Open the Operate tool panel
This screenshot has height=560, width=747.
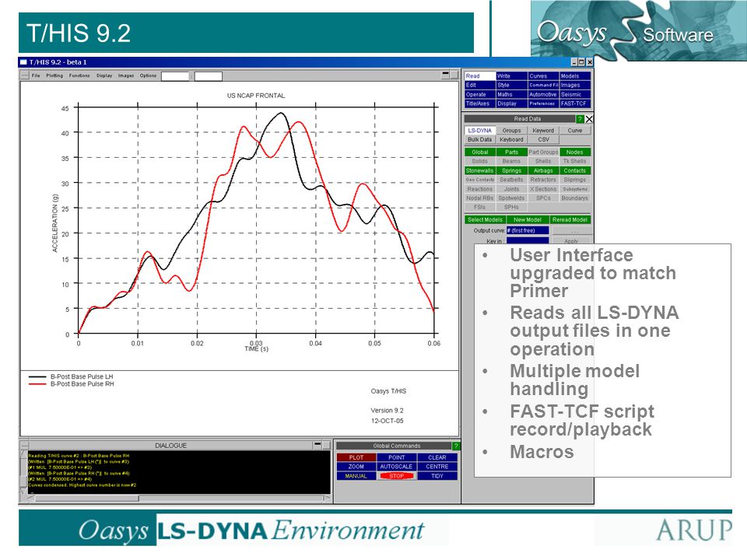(x=480, y=94)
